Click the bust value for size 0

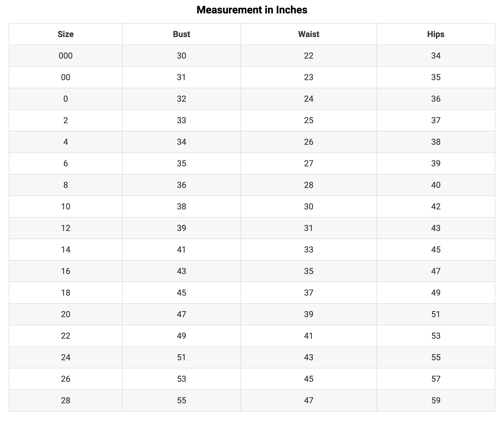[181, 99]
